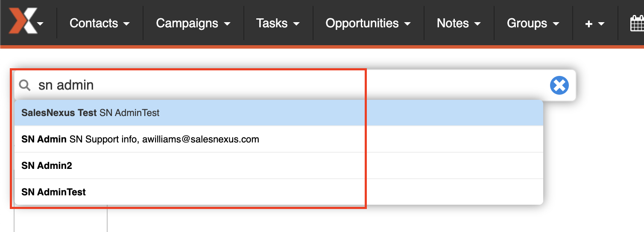Choose the SN Admin SN Support info result
This screenshot has width=644, height=232.
279,139
